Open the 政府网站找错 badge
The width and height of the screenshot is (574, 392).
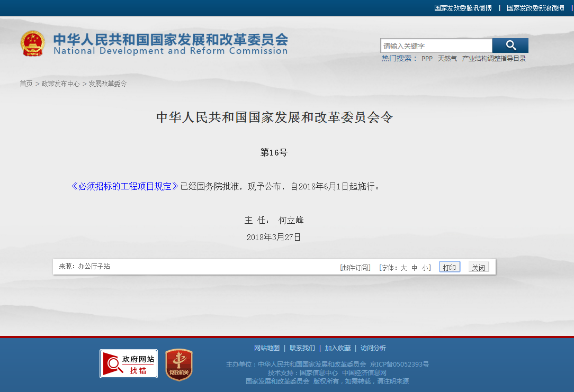(129, 363)
